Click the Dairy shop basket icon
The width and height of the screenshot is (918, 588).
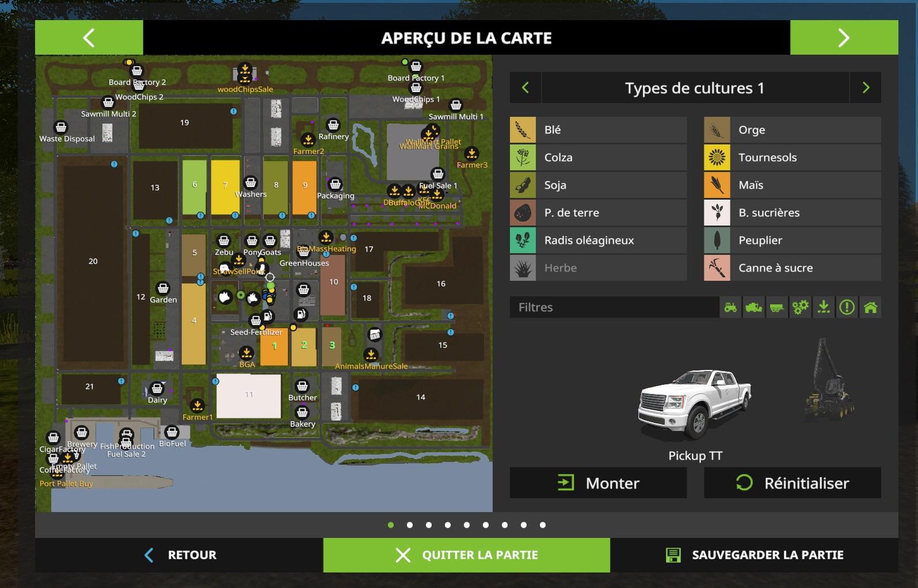click(x=157, y=389)
